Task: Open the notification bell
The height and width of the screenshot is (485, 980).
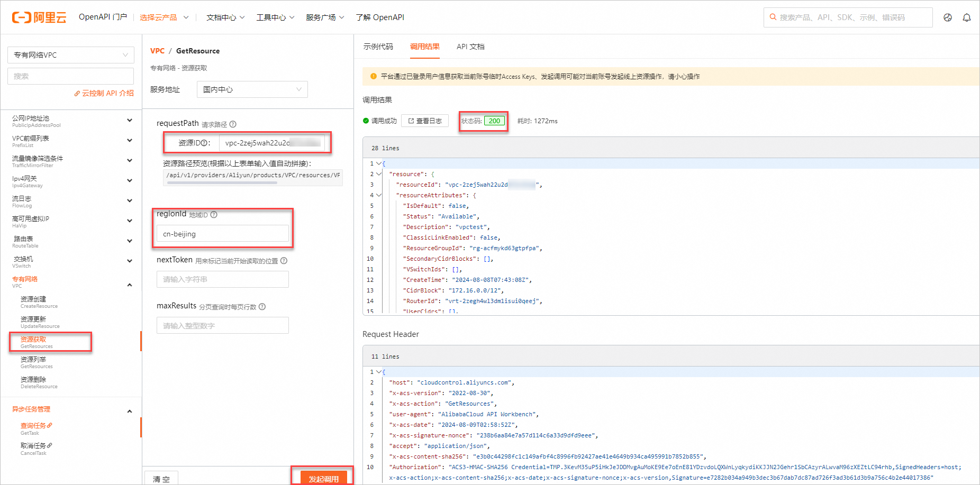Action: click(967, 17)
